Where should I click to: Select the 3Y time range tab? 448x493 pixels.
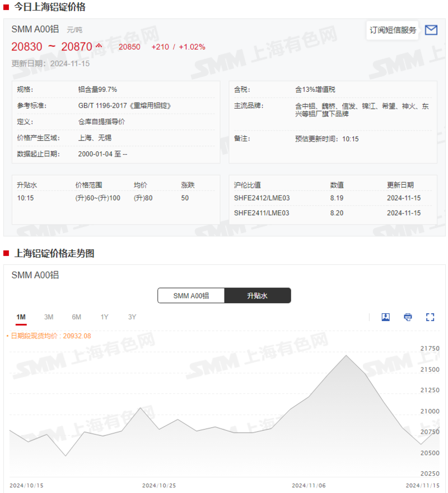pyautogui.click(x=132, y=317)
